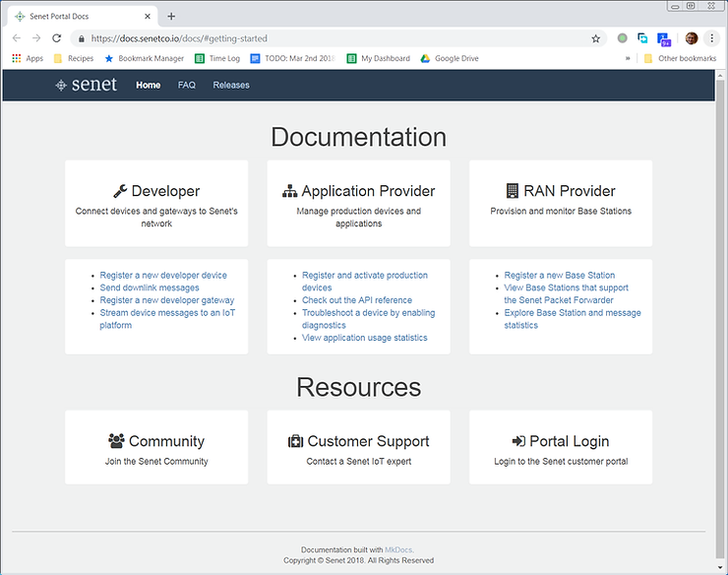Click the Application Provider sitemap icon
Screen dimensions: 728x575
[289, 191]
